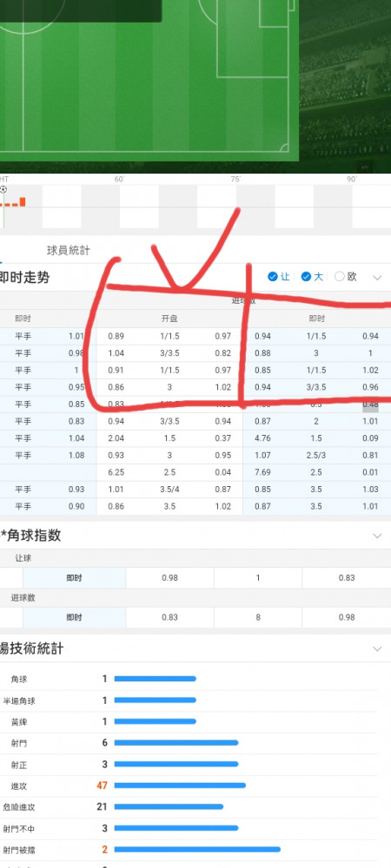Select the 0.04 opening odds cell

coord(222,473)
